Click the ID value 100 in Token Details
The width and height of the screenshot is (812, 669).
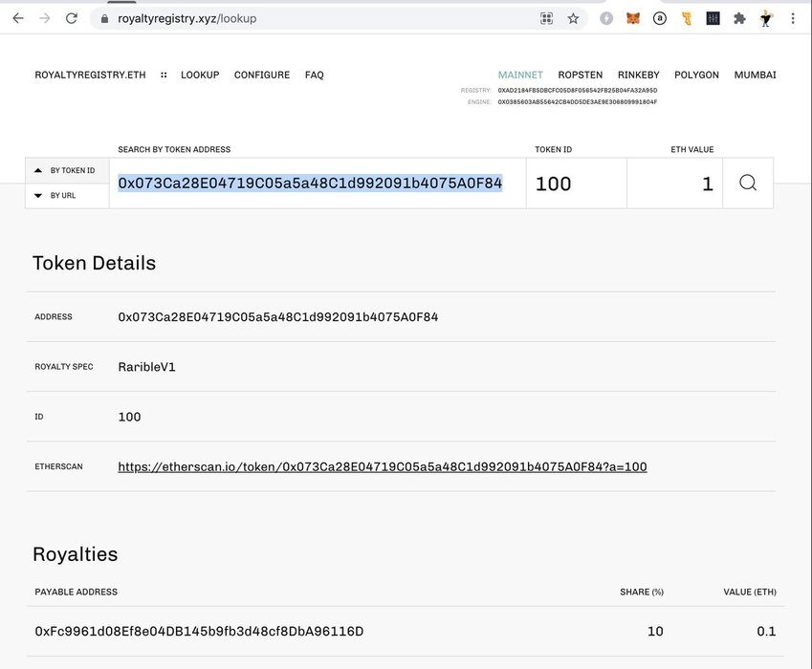click(129, 417)
